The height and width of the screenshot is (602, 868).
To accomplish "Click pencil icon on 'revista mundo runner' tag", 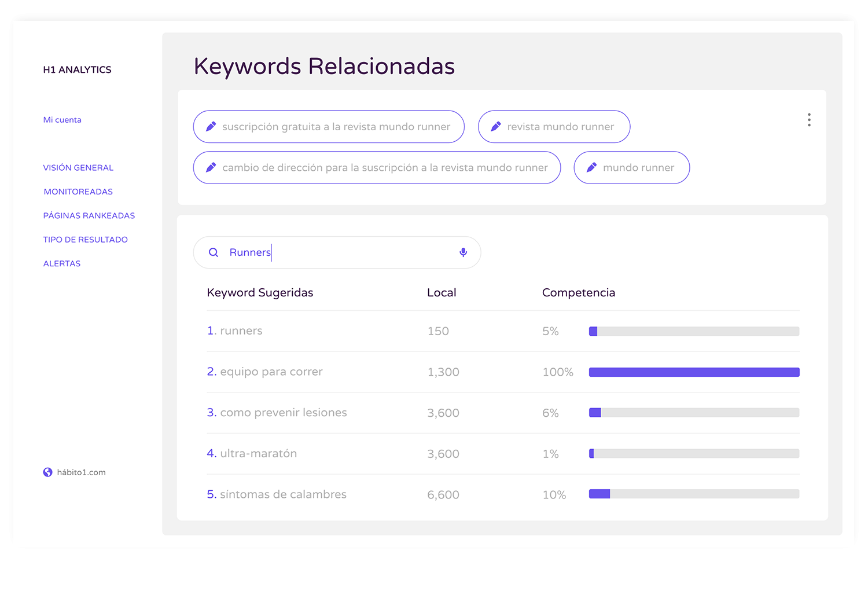I will [x=496, y=126].
